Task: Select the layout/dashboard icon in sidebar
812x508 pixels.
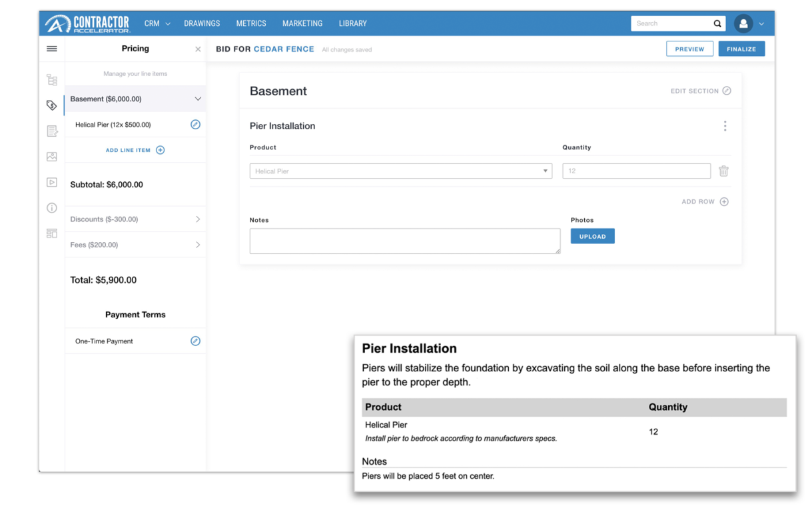Action: [x=52, y=233]
